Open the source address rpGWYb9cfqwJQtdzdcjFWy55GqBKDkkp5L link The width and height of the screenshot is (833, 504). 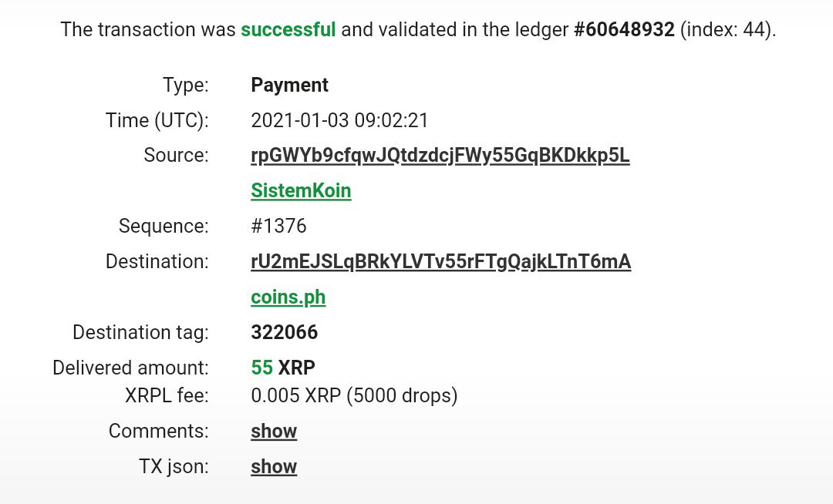click(440, 156)
